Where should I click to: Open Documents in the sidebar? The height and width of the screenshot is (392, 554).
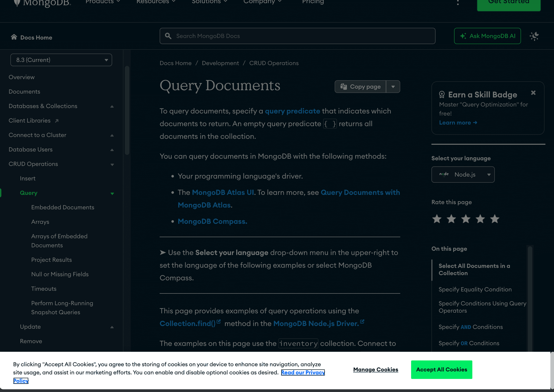24,92
